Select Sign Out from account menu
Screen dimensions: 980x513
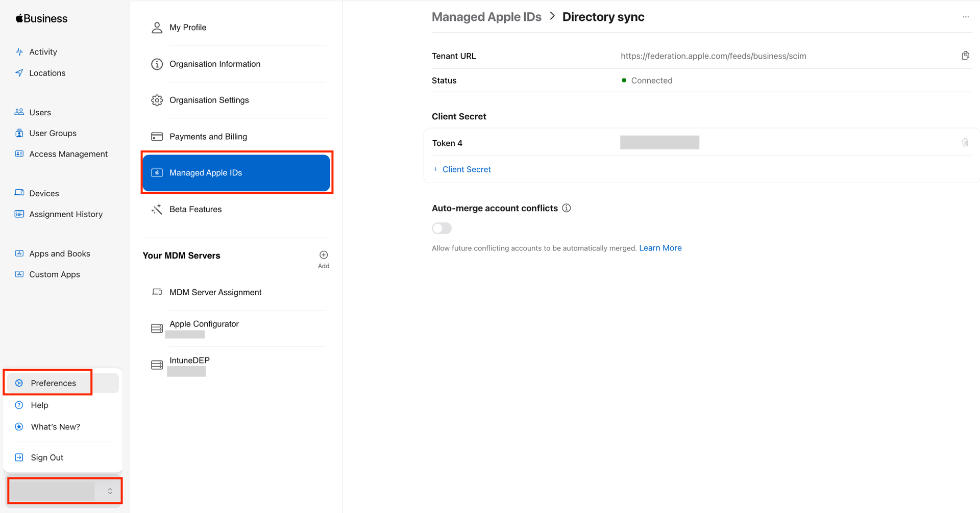point(47,457)
